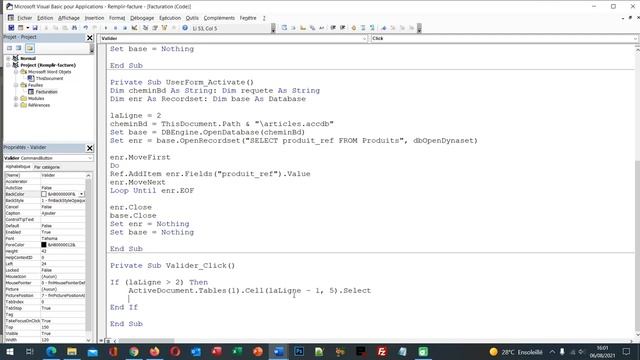Select ThisDocument in project tree
The width and height of the screenshot is (640, 360).
[49, 78]
